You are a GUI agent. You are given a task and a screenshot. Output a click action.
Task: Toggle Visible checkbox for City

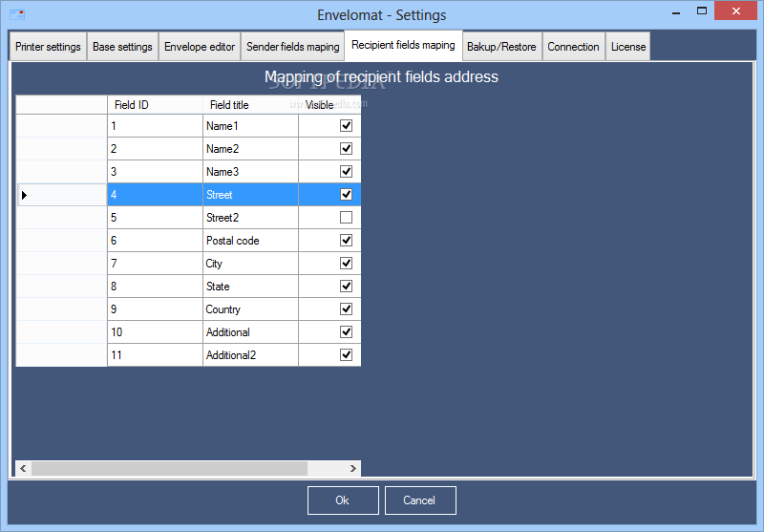[346, 263]
